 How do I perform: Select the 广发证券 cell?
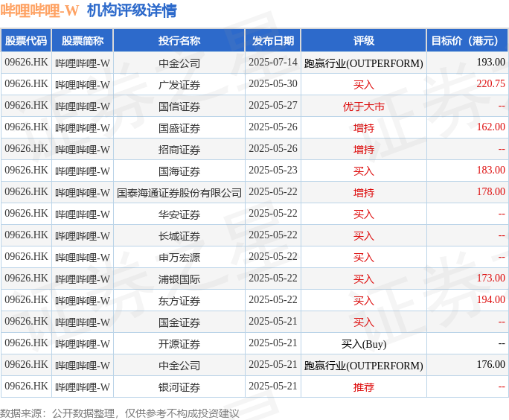[179, 85]
